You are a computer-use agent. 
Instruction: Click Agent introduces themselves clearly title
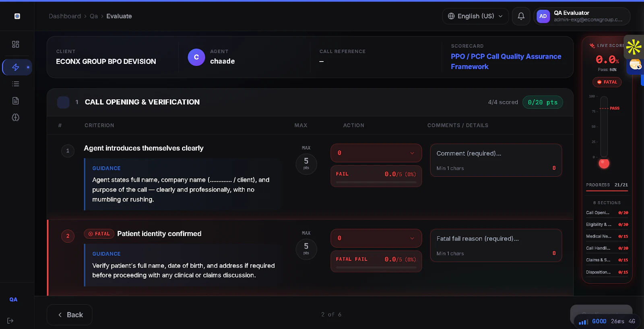click(x=144, y=148)
